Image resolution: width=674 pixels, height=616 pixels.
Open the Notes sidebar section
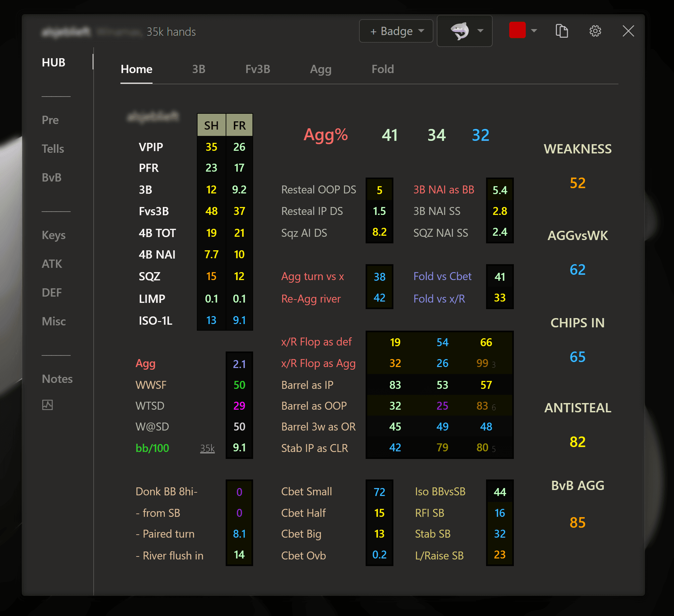tap(57, 379)
